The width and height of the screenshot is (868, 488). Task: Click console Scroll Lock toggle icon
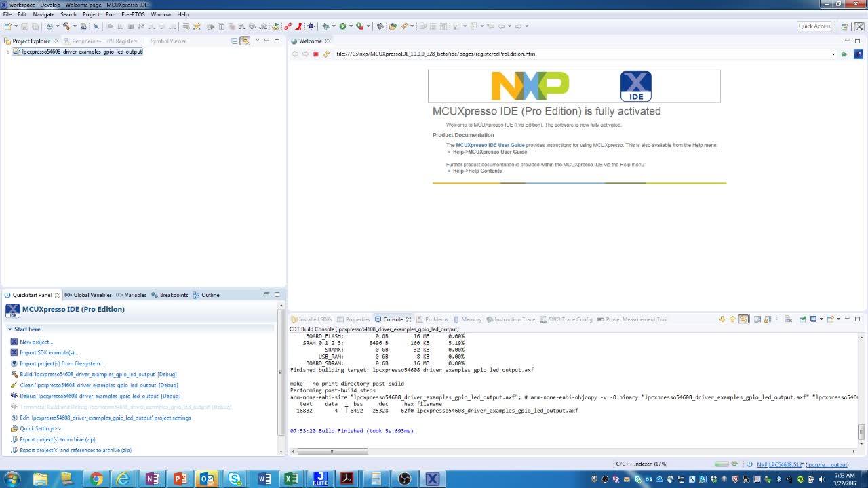click(x=768, y=319)
